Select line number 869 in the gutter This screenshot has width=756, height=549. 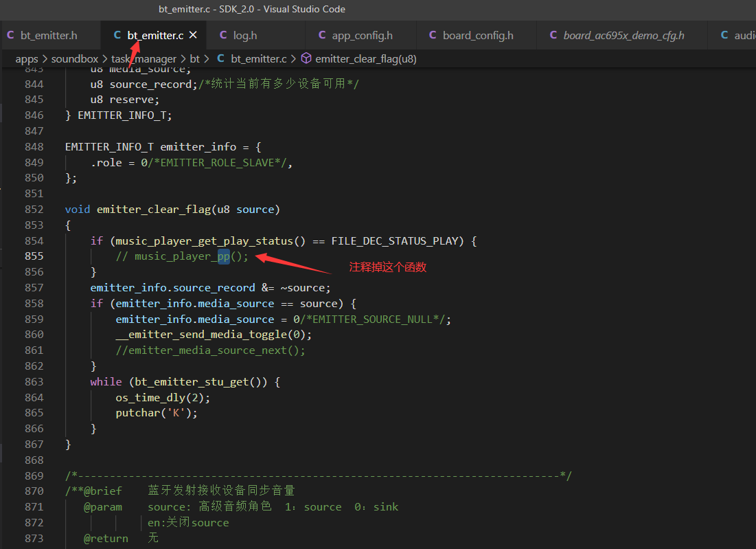coord(34,475)
